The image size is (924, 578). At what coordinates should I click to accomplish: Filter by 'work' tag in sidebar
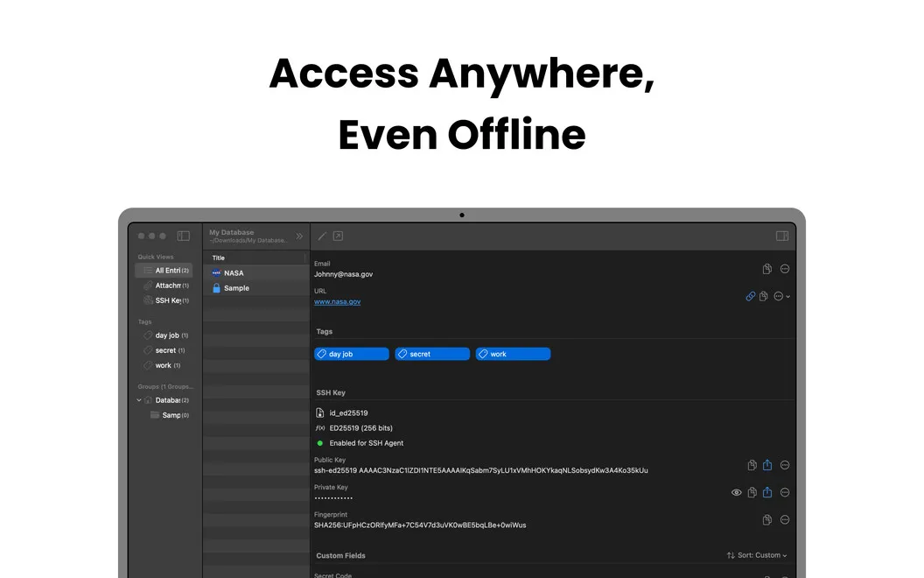click(164, 366)
